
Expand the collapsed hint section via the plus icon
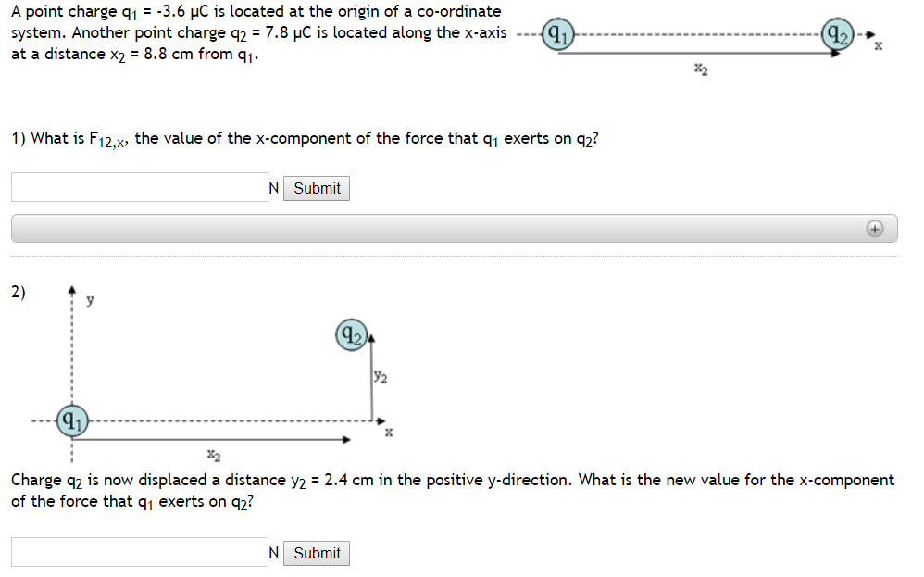(874, 228)
